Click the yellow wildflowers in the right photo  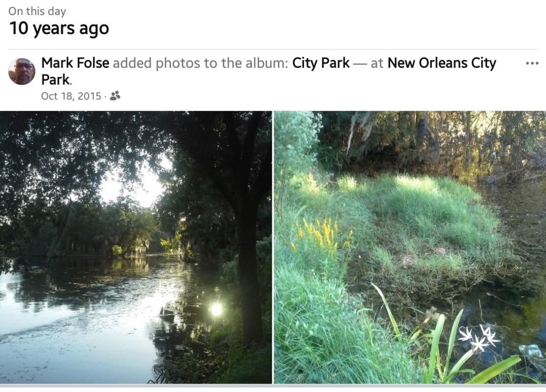[x=320, y=234]
